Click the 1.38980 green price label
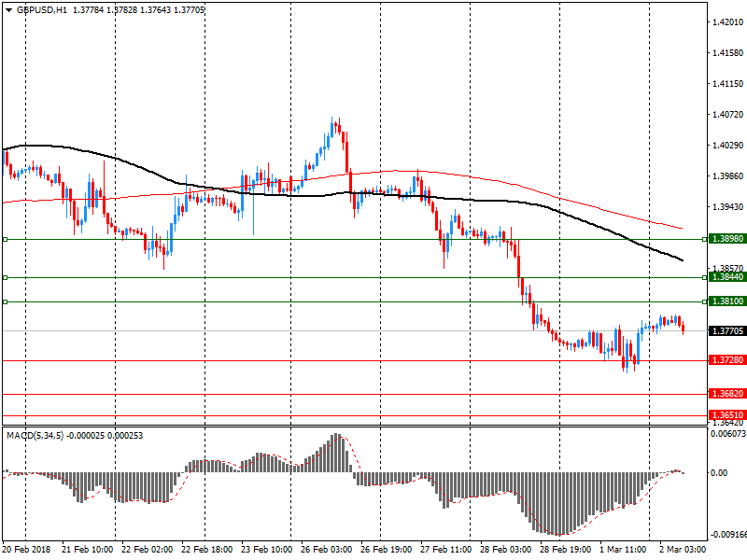Image resolution: width=747 pixels, height=560 pixels. [x=726, y=239]
